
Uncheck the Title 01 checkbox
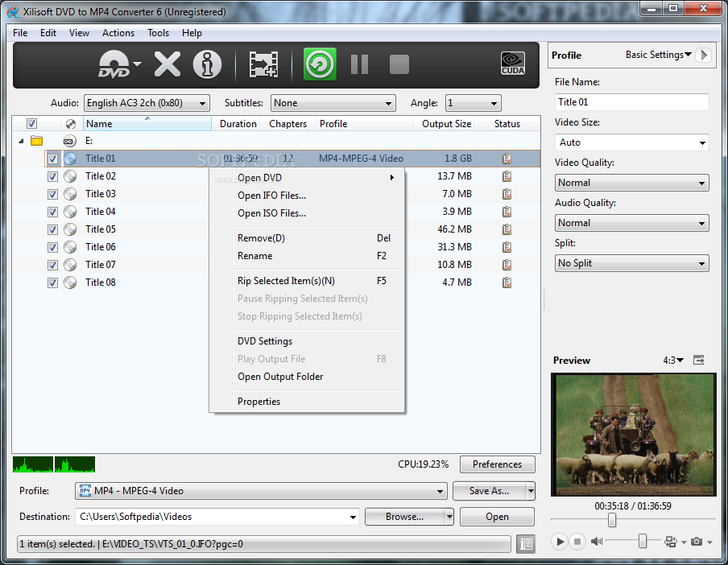[x=52, y=159]
